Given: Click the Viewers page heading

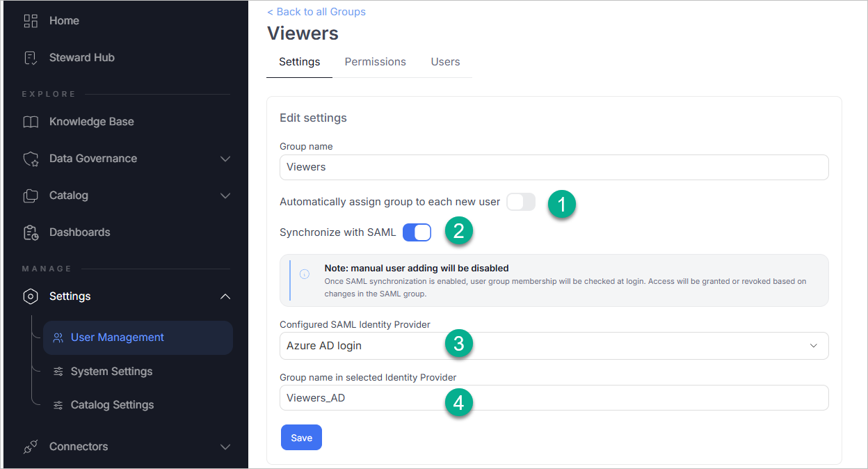Looking at the screenshot, I should [303, 33].
